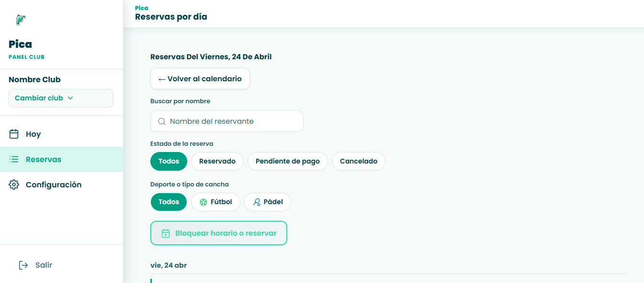
Task: Click the gear icon beside Configuración
Action: pos(14,185)
